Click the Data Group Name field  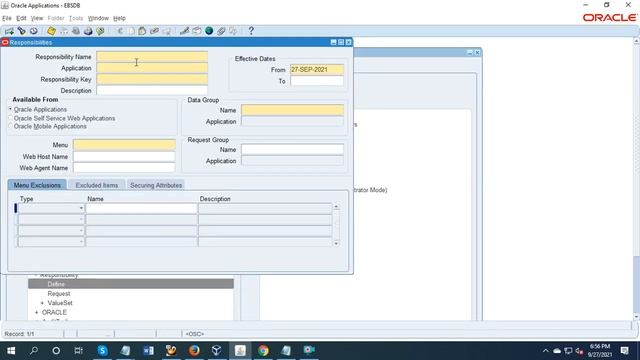pyautogui.click(x=292, y=110)
